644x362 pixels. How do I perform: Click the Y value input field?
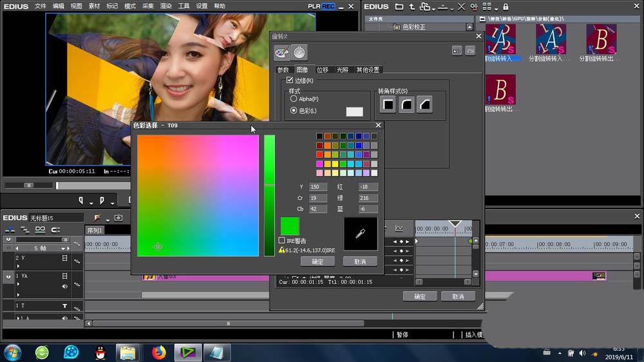pos(317,187)
